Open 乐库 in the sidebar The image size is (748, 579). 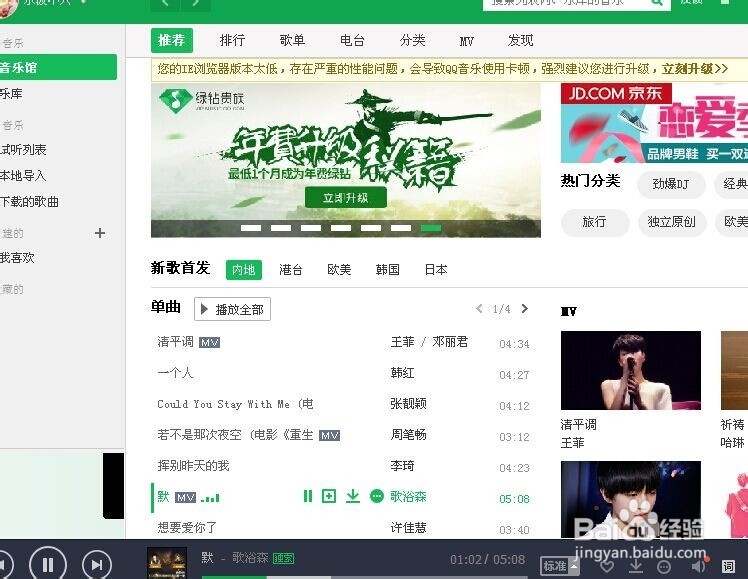point(11,94)
